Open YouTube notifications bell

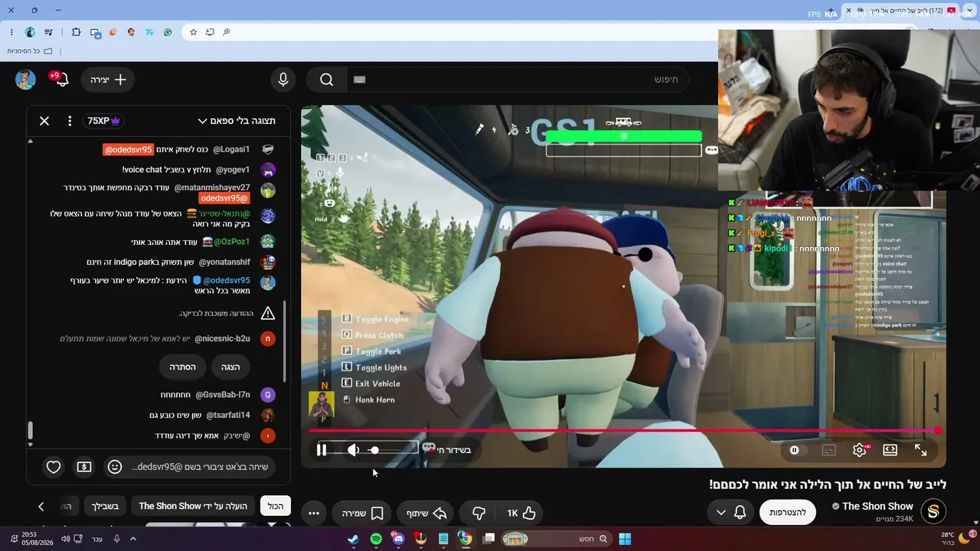(60, 80)
